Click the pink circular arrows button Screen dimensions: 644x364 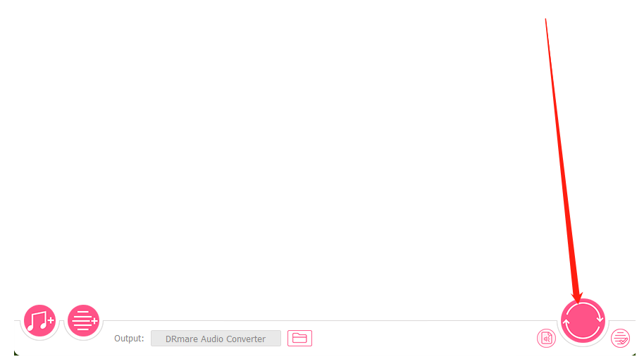pos(583,320)
